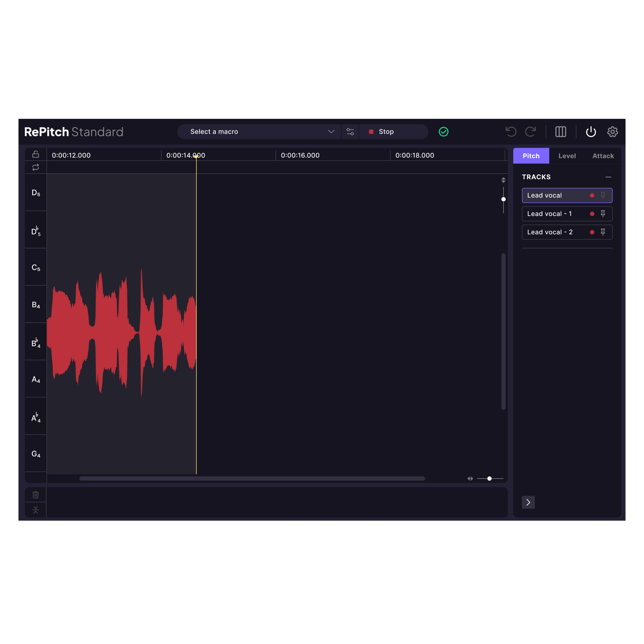Open macro settings sliders icon
This screenshot has width=644, height=644.
tap(350, 132)
